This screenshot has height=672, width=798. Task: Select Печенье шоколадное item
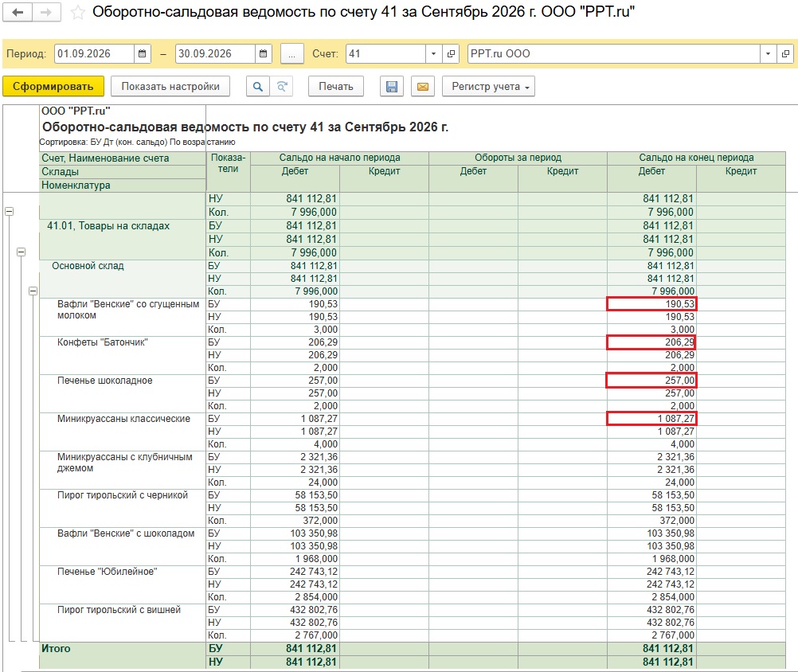[105, 381]
